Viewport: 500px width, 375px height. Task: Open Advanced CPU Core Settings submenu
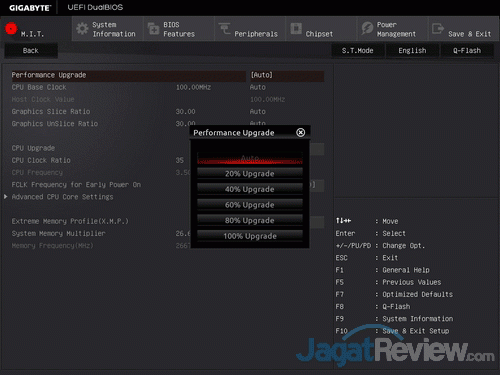[x=63, y=197]
